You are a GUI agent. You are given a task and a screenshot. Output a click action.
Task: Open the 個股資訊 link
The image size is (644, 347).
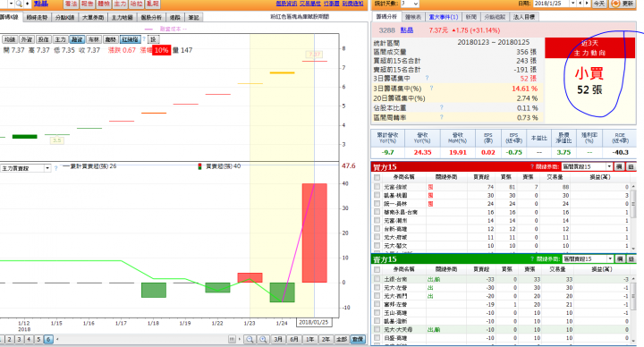286,4
